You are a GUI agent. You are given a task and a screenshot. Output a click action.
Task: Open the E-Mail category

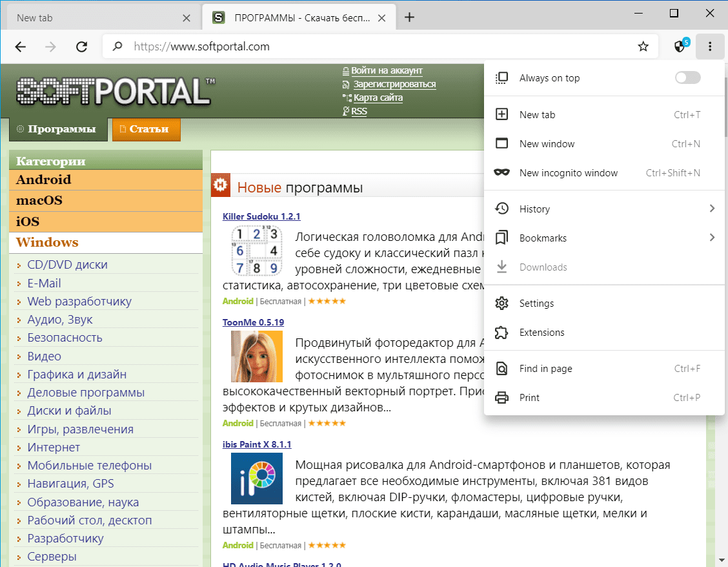[44, 283]
